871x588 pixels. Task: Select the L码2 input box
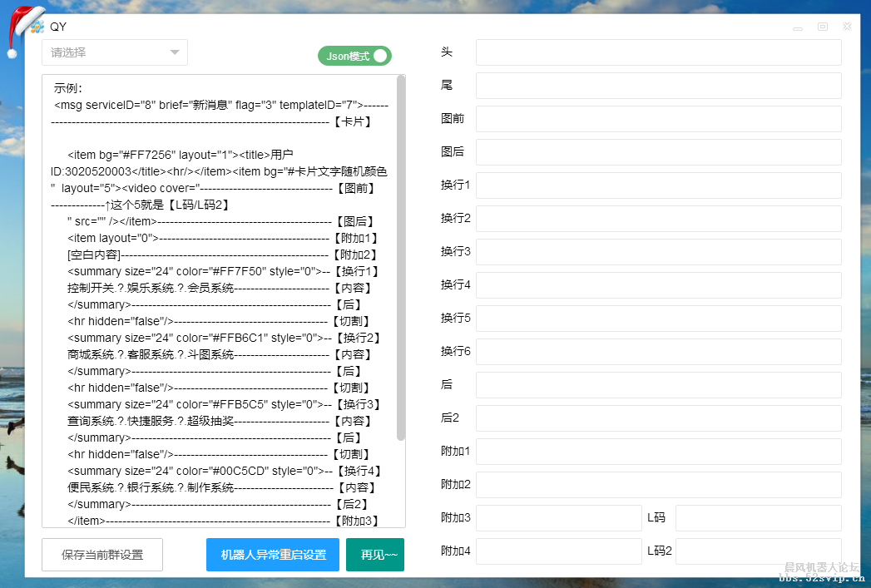[758, 551]
